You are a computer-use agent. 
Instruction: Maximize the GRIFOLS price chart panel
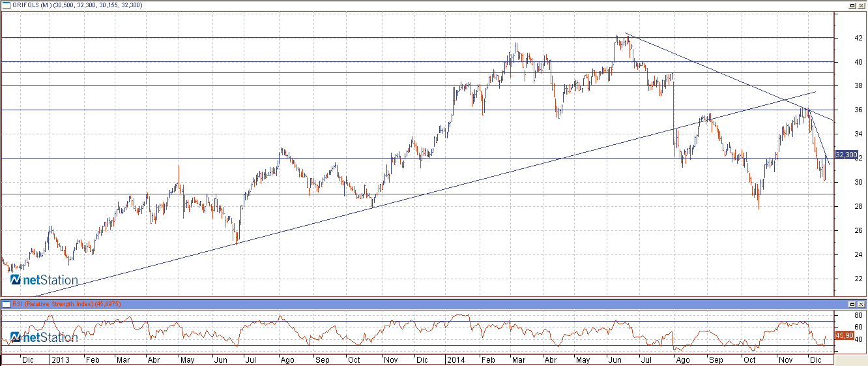852,5
